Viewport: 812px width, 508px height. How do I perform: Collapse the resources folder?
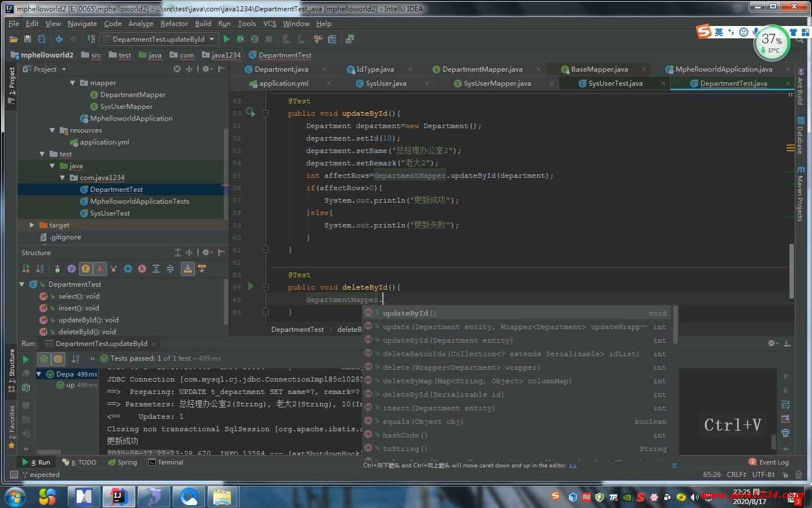click(x=52, y=130)
